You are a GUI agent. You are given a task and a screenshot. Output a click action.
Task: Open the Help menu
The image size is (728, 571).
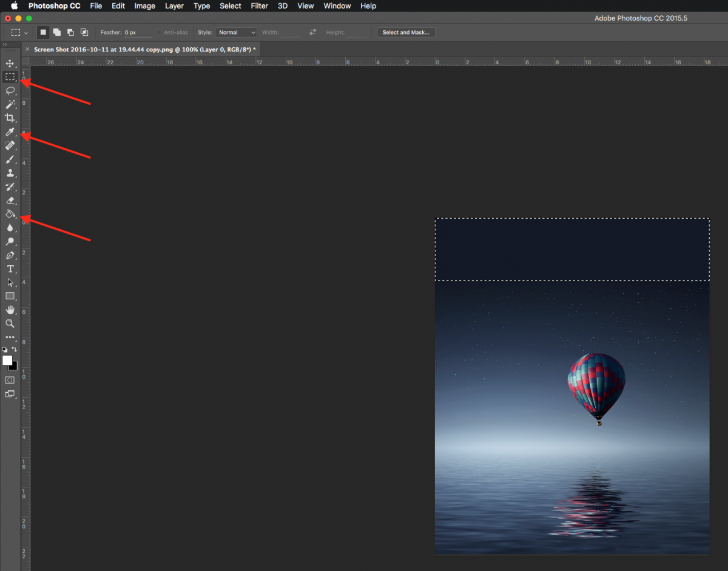coord(368,5)
